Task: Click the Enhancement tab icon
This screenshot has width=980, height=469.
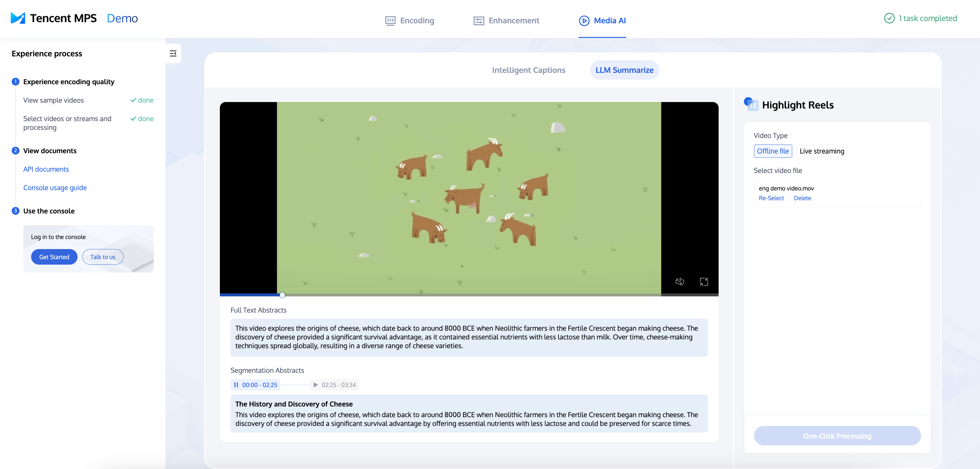Action: [479, 20]
